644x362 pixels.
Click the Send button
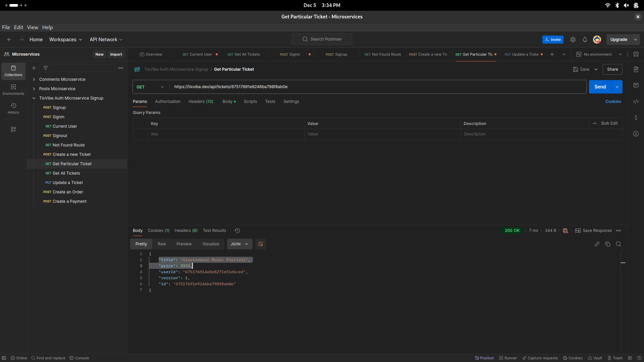600,86
